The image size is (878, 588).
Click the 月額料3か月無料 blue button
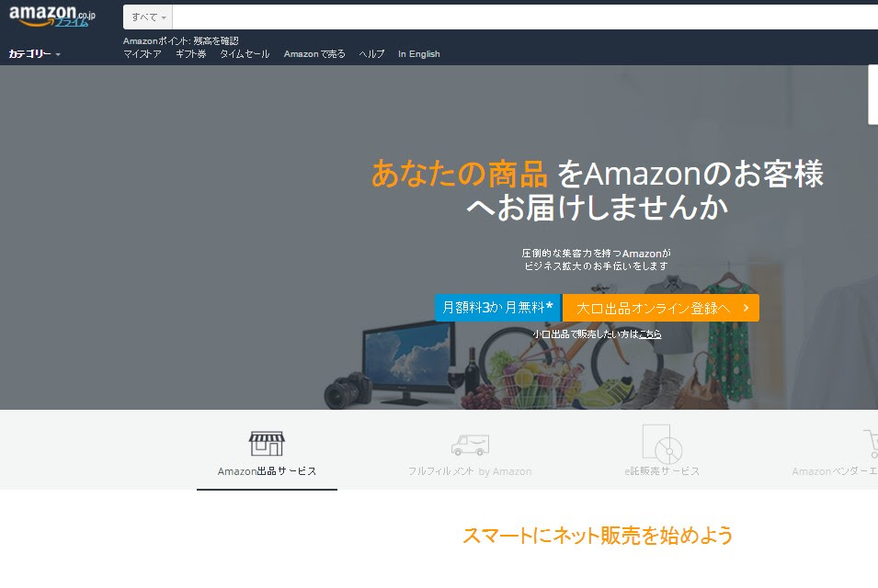click(498, 308)
